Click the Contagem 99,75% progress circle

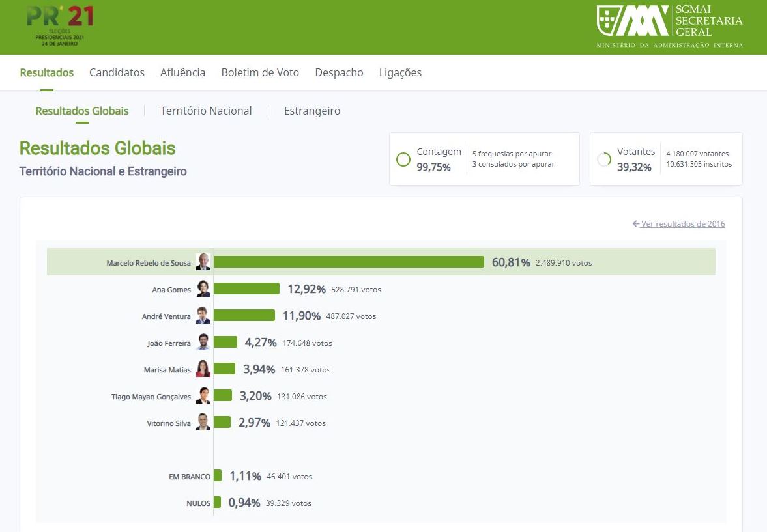403,160
